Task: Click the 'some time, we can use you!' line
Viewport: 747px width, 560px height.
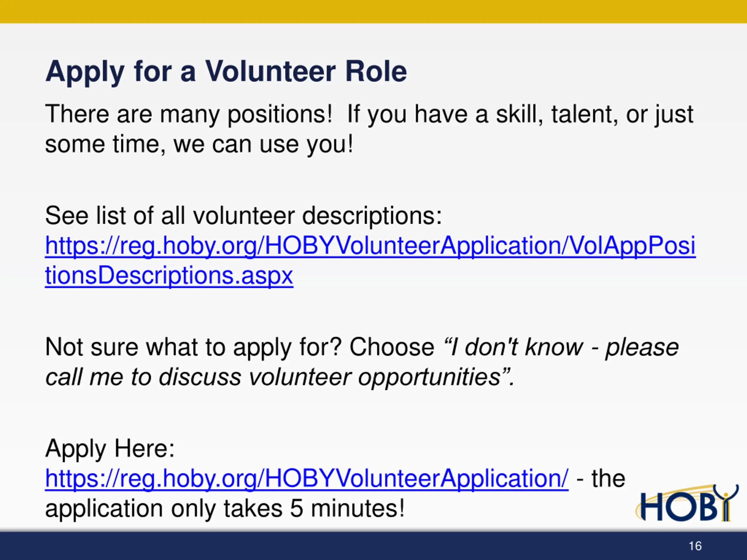Action: pyautogui.click(x=199, y=144)
